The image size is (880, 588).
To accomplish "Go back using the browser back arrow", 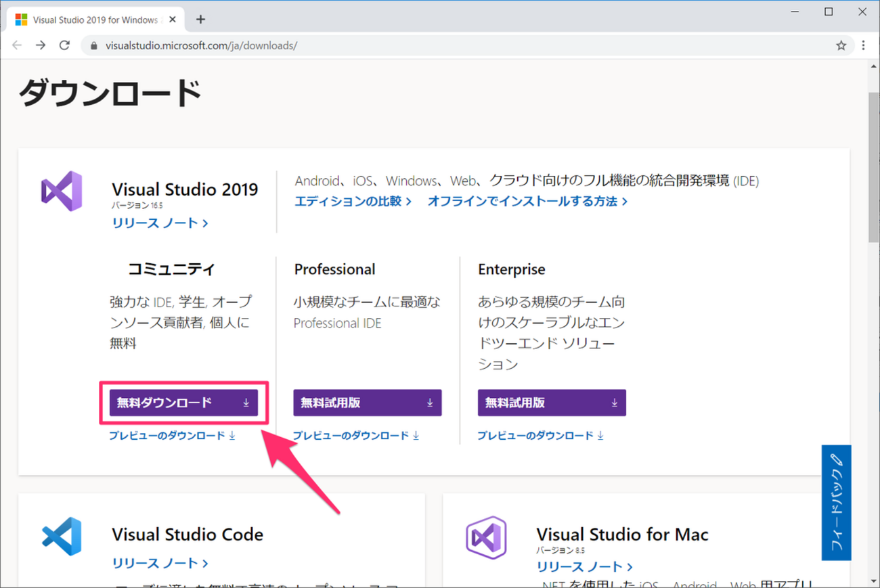I will click(18, 46).
